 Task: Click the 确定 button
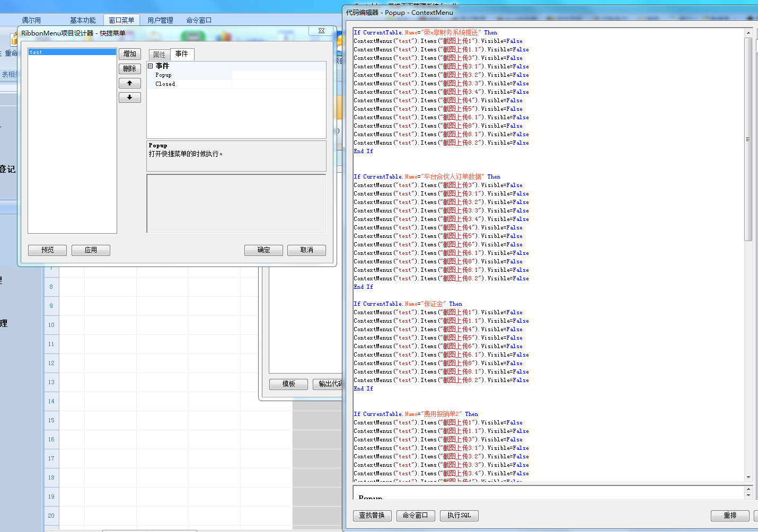[263, 250]
